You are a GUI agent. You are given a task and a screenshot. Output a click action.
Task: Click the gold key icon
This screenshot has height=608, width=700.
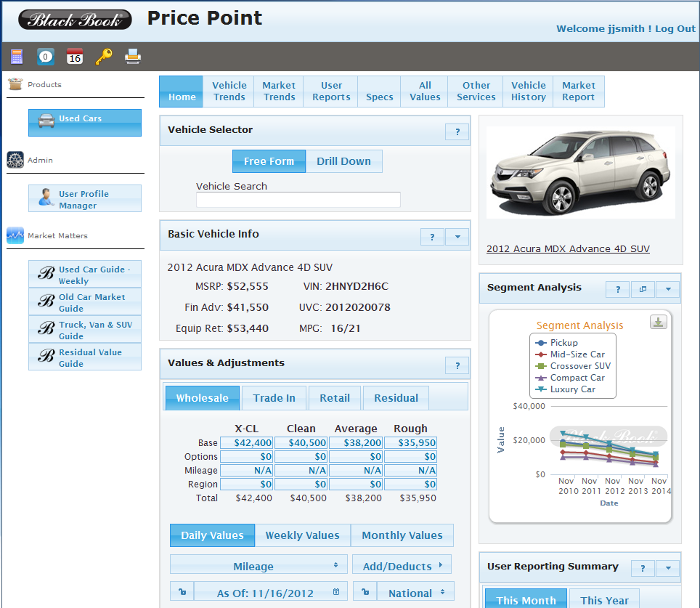[104, 57]
